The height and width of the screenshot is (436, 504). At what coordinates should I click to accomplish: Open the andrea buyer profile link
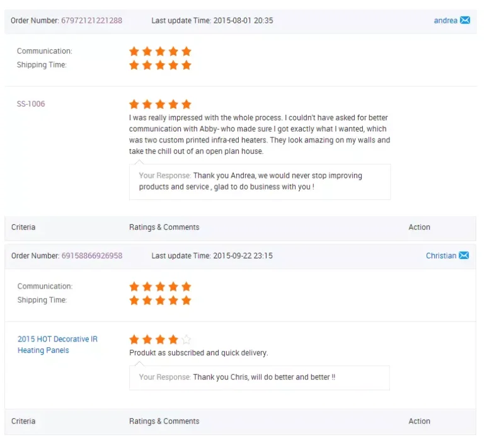(445, 21)
